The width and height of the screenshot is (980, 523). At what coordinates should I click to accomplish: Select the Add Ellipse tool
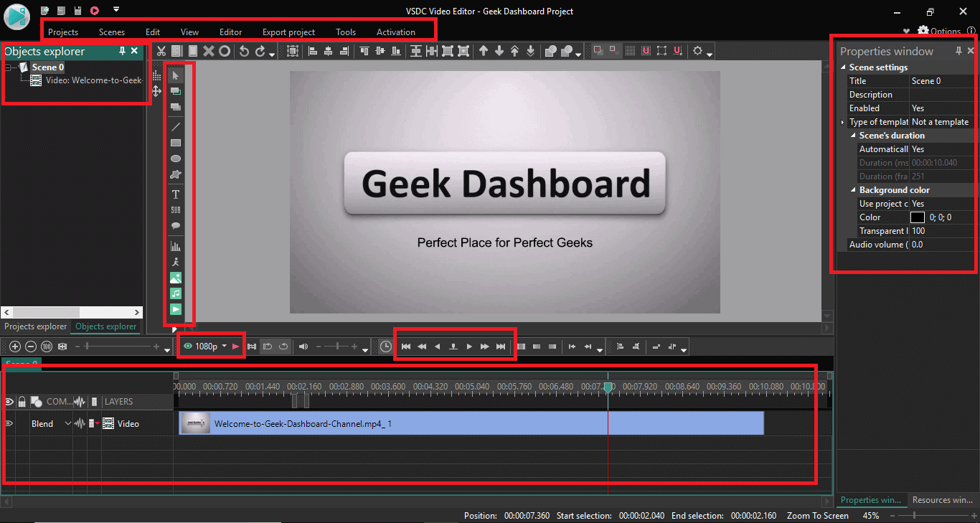point(176,159)
